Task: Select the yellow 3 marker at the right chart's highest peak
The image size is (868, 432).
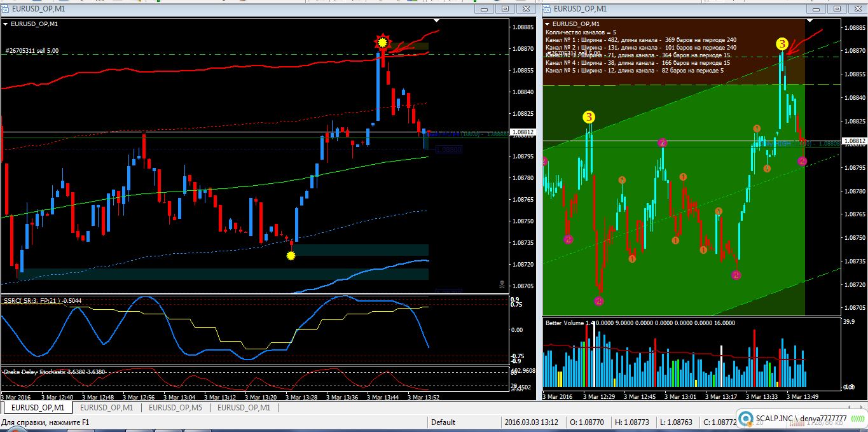Action: coord(782,44)
